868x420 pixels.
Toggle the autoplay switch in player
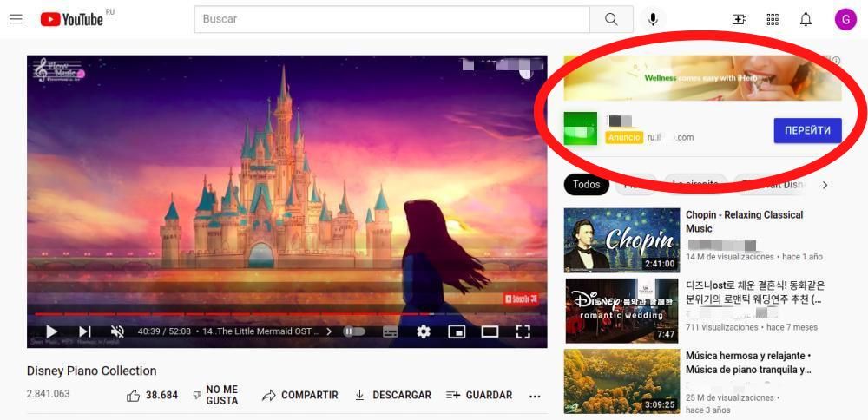click(x=354, y=331)
